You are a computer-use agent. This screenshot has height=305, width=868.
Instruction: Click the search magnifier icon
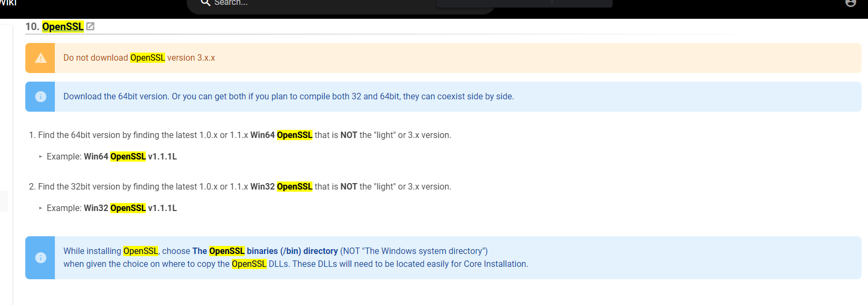tap(205, 3)
